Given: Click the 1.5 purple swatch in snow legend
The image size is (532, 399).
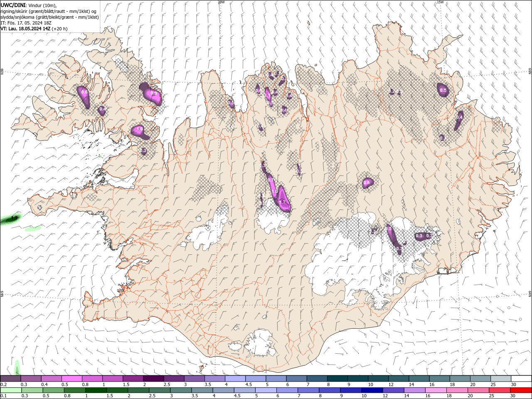Looking at the screenshot, I should tap(133, 379).
